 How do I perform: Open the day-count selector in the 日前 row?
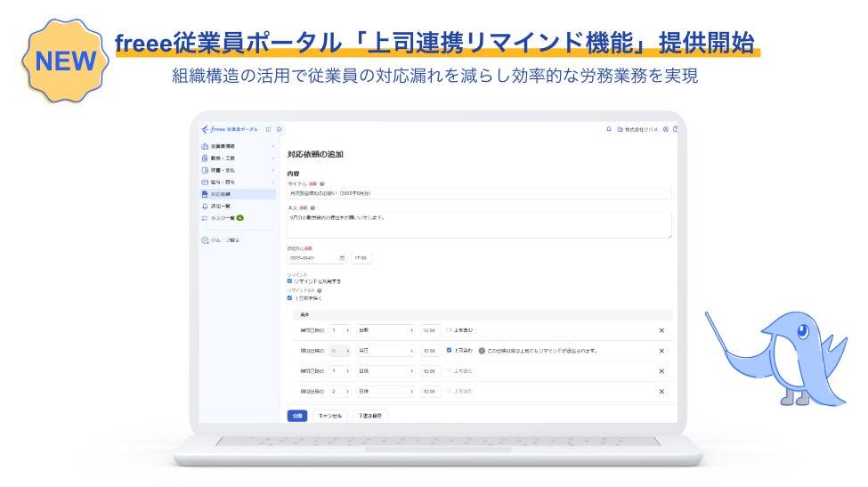[340, 330]
